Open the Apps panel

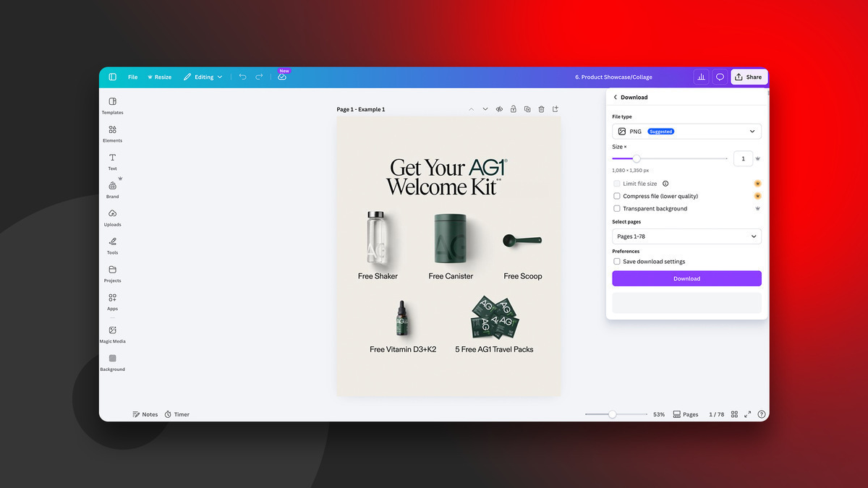(112, 302)
